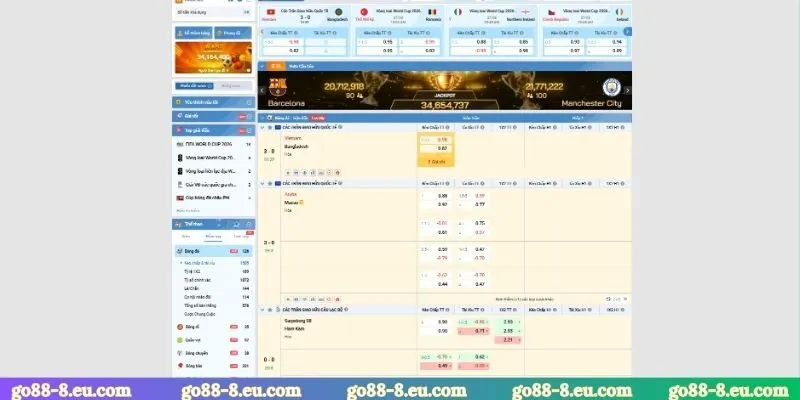This screenshot has width=800, height=400.
Task: Select Tổng số bàn thắng under Bóng đá
Action: pos(200,305)
